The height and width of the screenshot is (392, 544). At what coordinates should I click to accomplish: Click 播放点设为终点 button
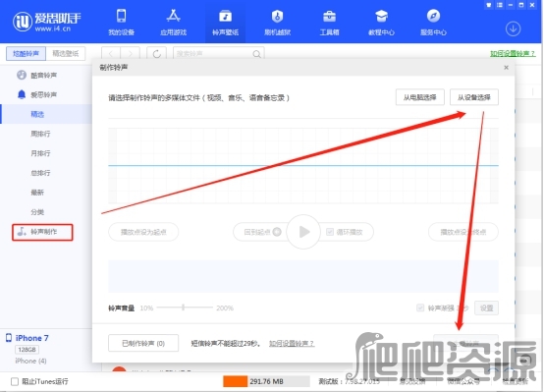(463, 232)
